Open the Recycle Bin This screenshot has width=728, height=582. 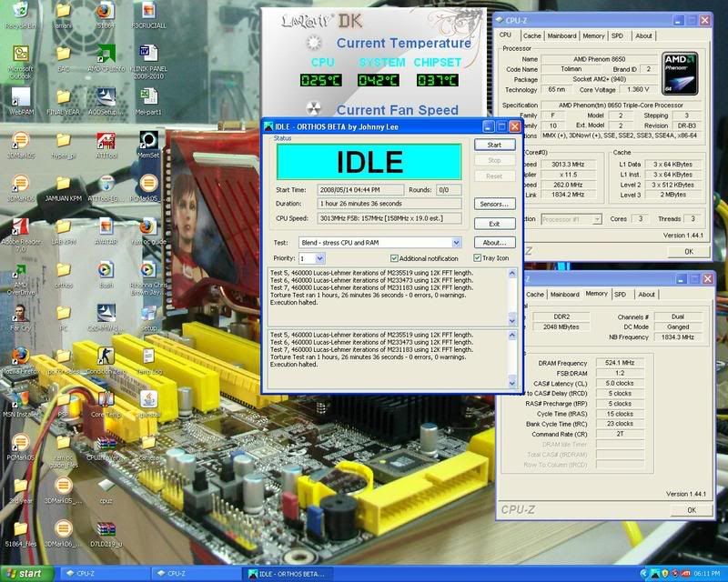click(19, 11)
